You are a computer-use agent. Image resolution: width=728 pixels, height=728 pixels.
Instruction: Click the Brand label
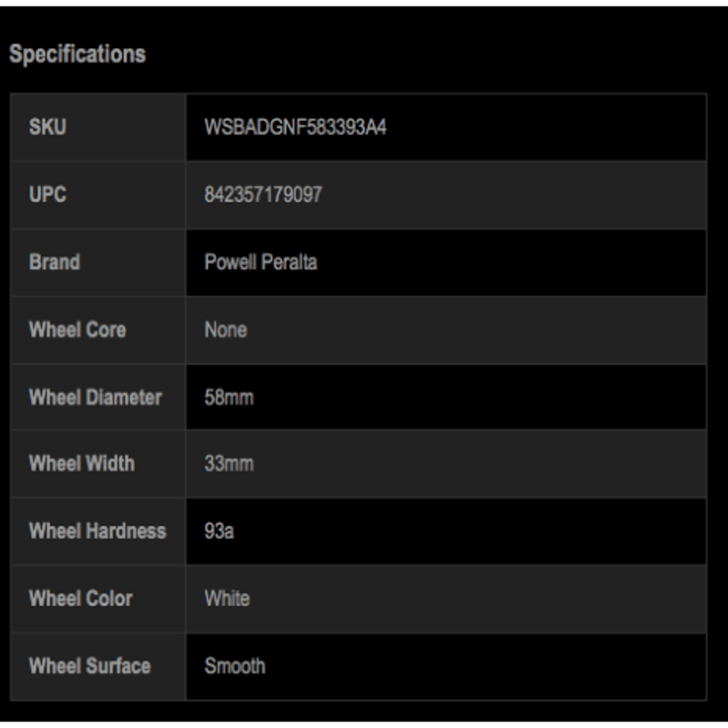pyautogui.click(x=55, y=263)
